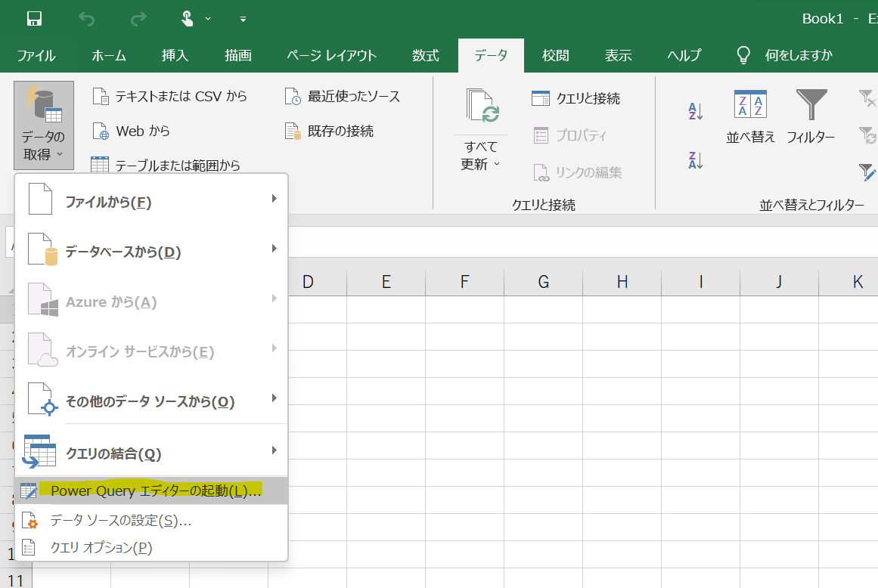878x588 pixels.
Task: Expand クエリの結合(Q) submenu
Action: tap(151, 450)
